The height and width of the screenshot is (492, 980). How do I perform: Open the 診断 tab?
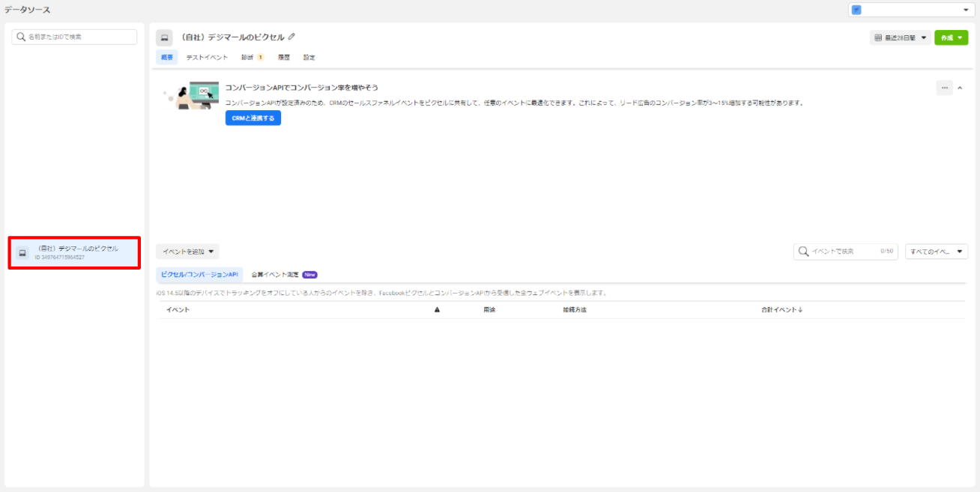pyautogui.click(x=252, y=58)
